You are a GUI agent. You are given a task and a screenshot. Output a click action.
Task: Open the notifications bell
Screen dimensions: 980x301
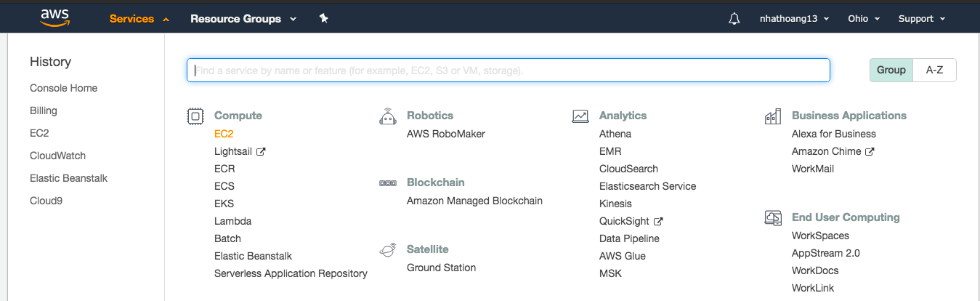[x=734, y=19]
